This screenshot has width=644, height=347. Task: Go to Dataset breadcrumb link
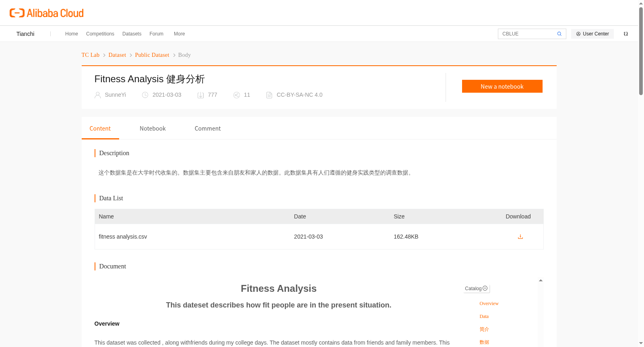click(117, 55)
